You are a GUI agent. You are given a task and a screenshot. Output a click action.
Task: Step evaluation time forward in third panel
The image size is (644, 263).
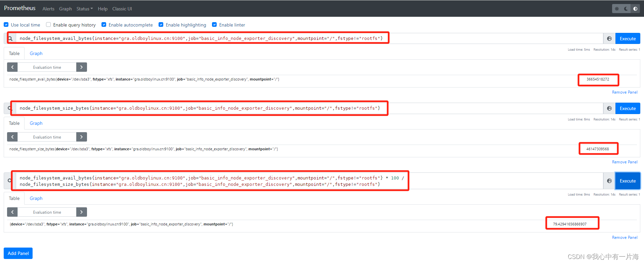pyautogui.click(x=82, y=212)
